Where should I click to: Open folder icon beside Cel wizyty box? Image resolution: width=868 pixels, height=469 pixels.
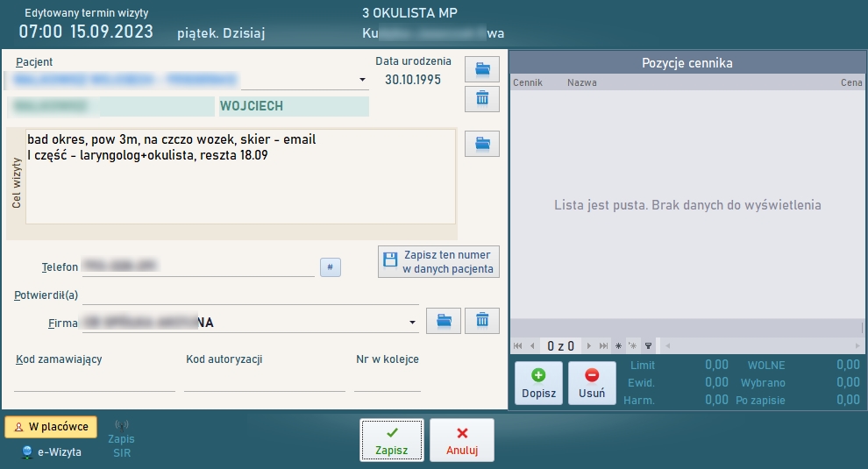pyautogui.click(x=481, y=144)
